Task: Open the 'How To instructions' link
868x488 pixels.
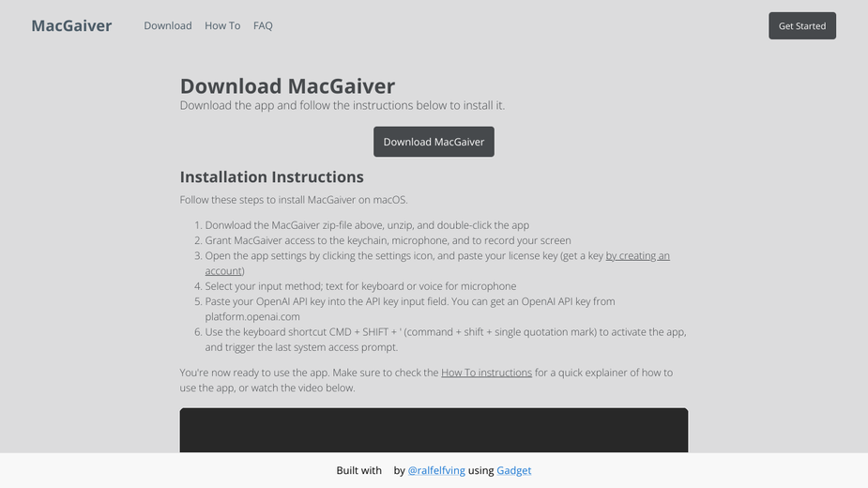Action: (x=487, y=373)
